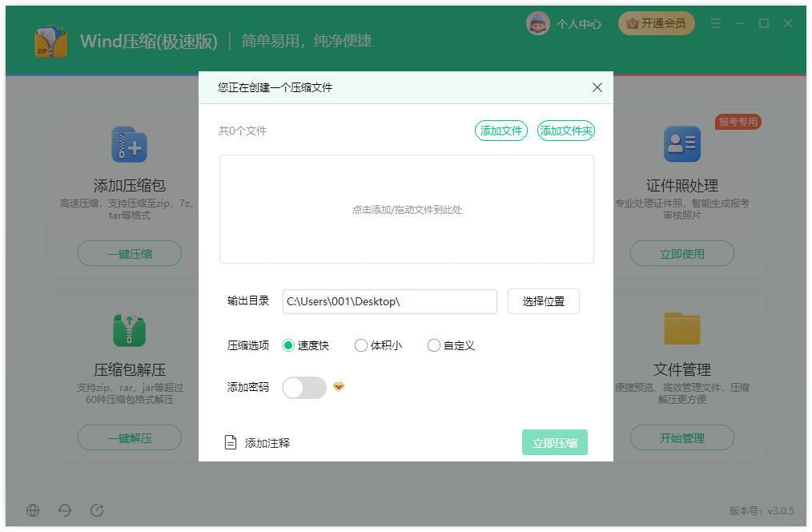Click the headset support icon at bottom

[65, 510]
